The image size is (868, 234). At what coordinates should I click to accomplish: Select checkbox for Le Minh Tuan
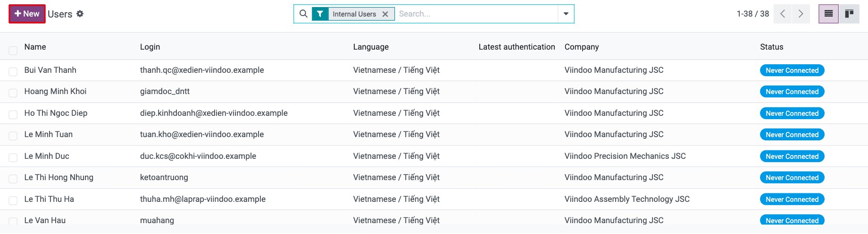13,136
